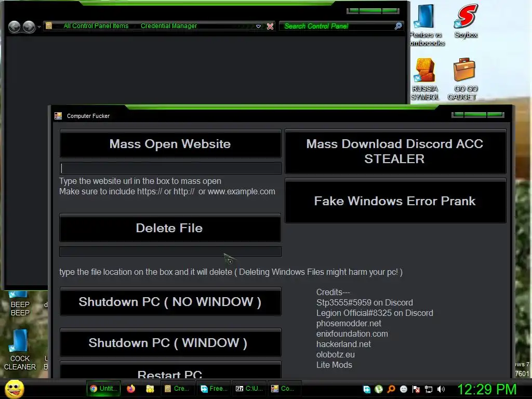The image size is (532, 399).
Task: Click the Lite Mods credit text
Action: (334, 365)
